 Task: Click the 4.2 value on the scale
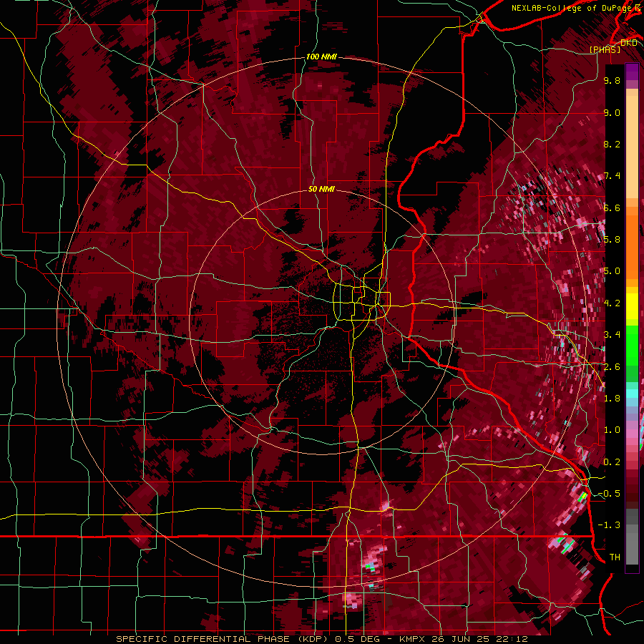tap(612, 303)
